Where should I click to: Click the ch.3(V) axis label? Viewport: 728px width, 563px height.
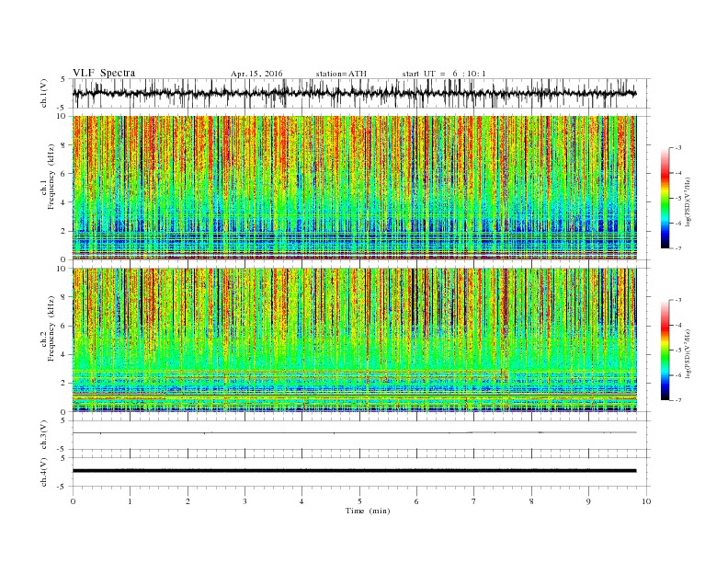(44, 435)
